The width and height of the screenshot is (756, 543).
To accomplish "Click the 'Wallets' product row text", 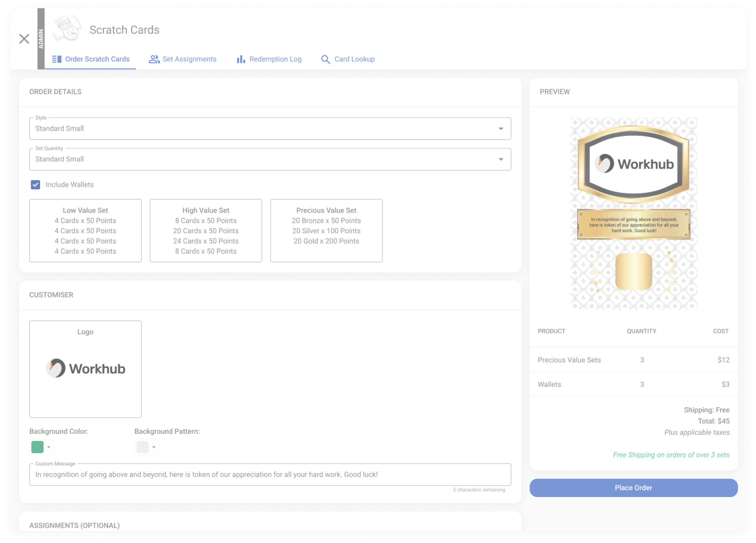I will point(549,384).
